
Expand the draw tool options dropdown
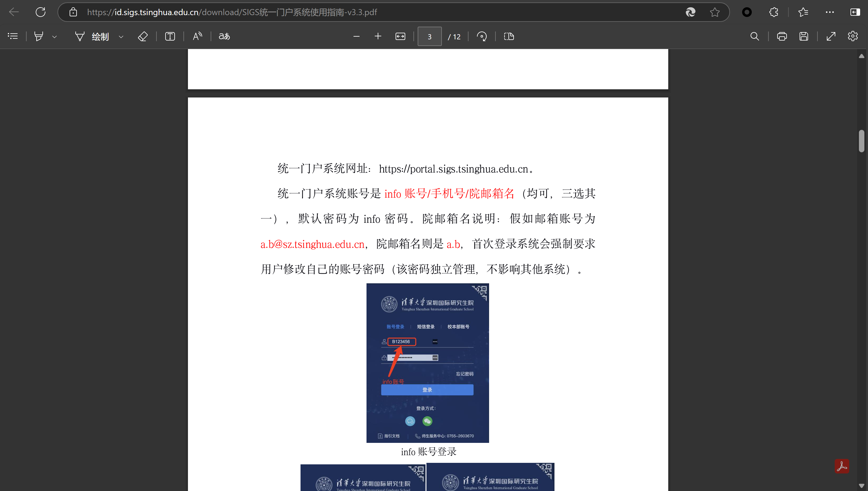(x=121, y=36)
